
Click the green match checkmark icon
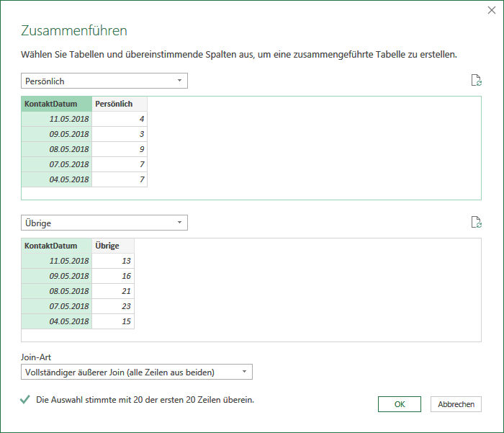coord(25,400)
